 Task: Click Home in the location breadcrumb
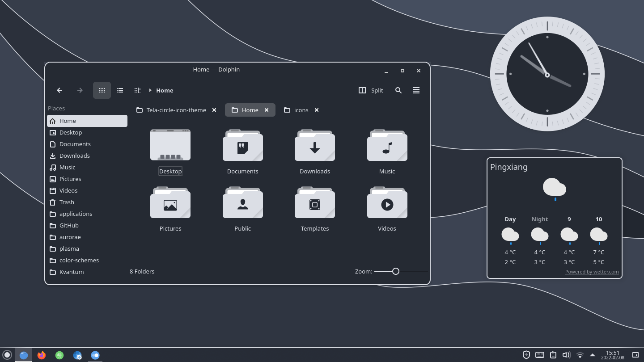[165, 90]
